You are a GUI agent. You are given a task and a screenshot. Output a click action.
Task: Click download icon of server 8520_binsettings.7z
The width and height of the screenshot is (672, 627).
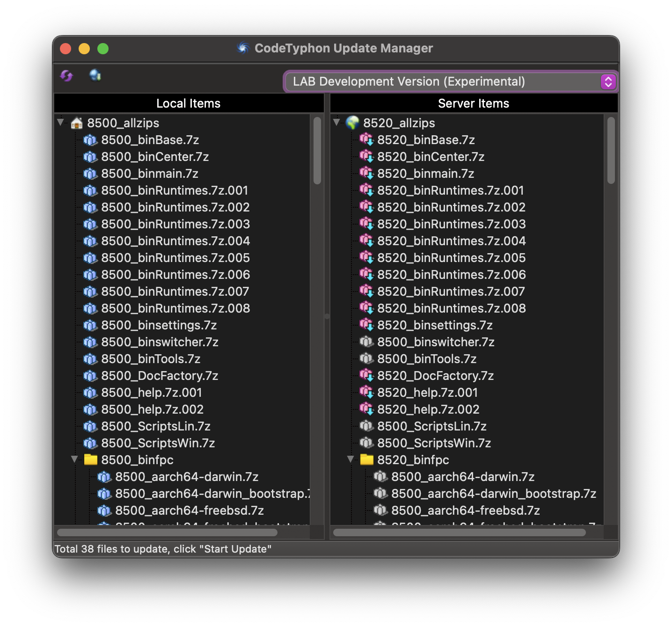click(366, 325)
